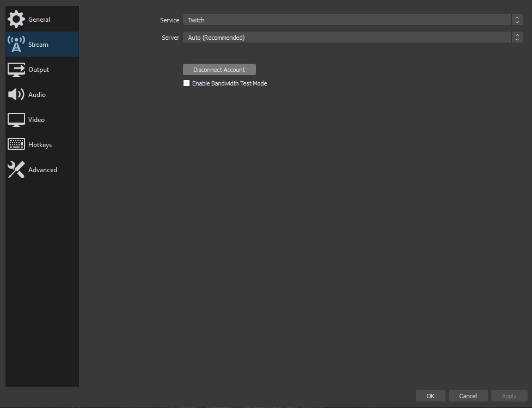Click the General gear icon
The image size is (532, 408).
(x=16, y=20)
